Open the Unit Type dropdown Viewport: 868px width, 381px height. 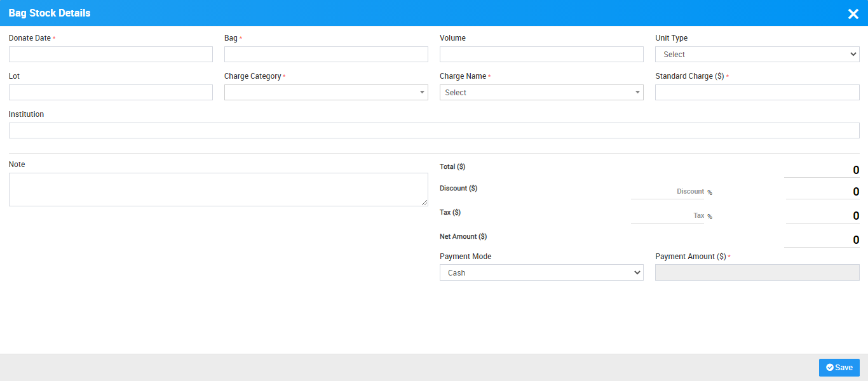point(757,55)
